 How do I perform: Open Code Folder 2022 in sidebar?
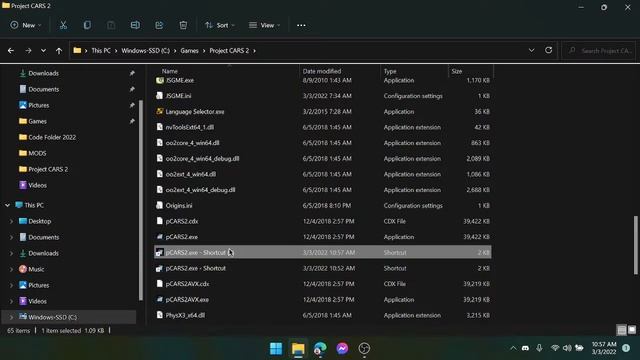coord(52,137)
